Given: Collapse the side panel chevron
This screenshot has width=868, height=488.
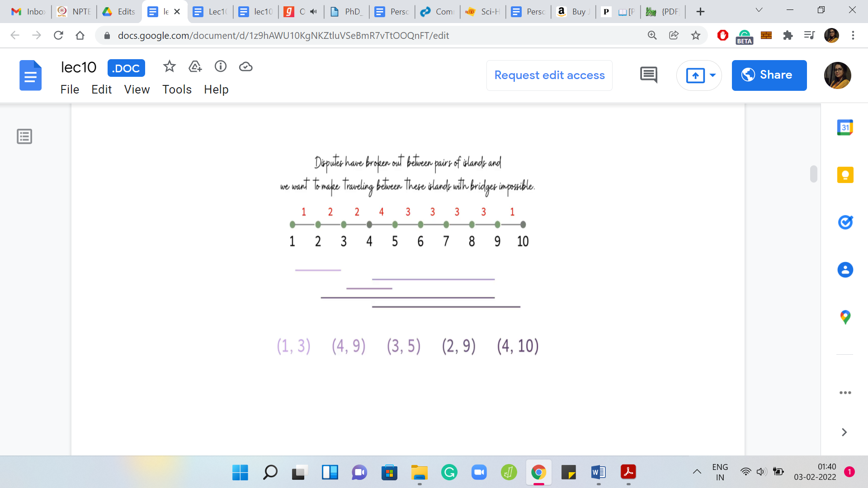Looking at the screenshot, I should coord(844,432).
